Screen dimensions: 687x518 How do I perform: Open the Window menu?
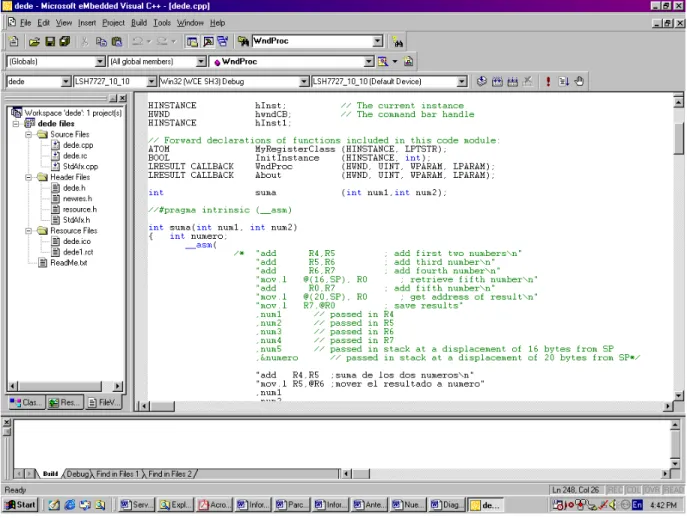coord(190,23)
